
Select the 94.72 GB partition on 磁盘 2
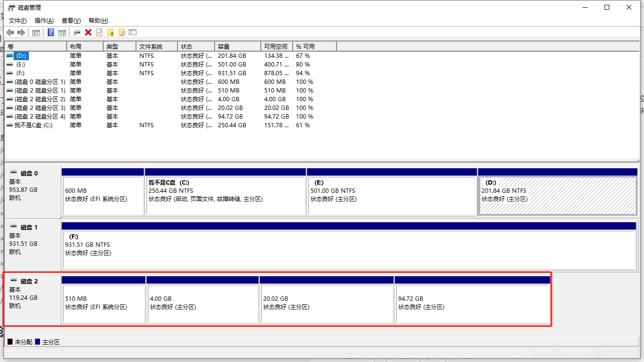tap(472, 303)
